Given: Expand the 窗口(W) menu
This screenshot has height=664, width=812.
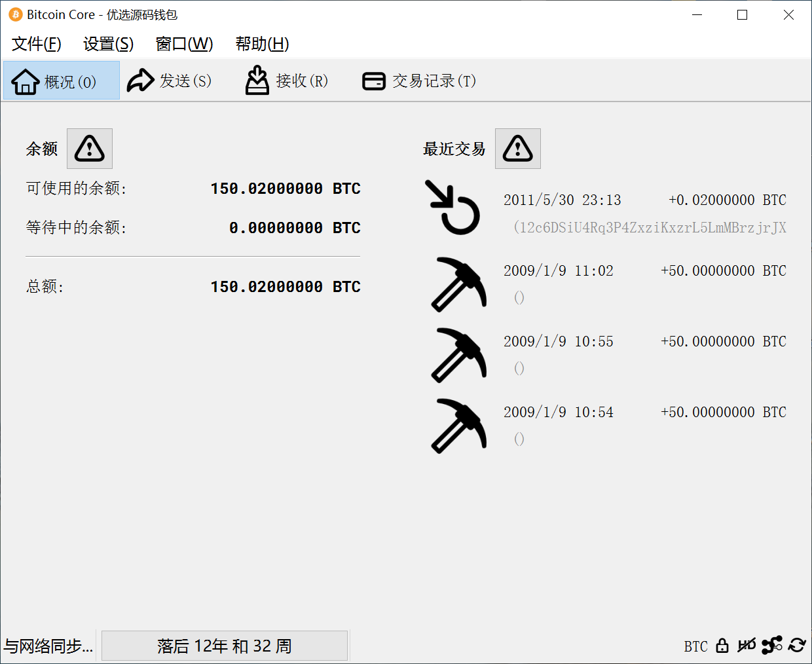Looking at the screenshot, I should click(x=184, y=44).
